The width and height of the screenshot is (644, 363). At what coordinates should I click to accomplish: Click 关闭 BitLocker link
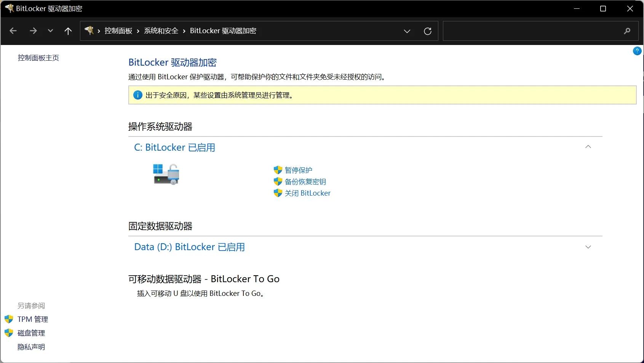[307, 193]
